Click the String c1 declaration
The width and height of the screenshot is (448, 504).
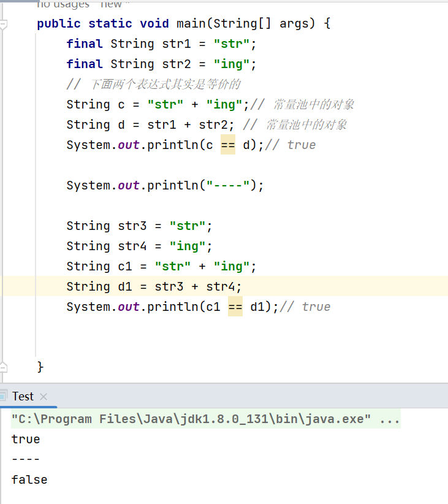(132, 266)
